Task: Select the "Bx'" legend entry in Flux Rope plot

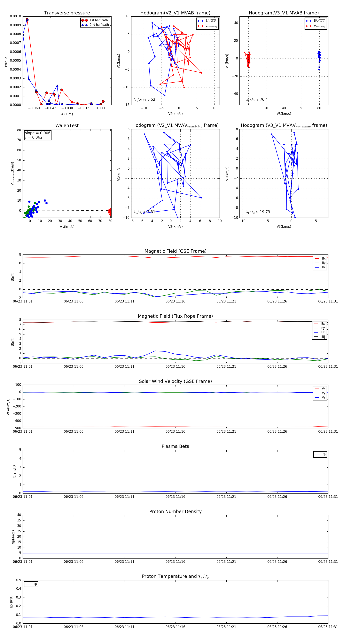Action: (320, 324)
